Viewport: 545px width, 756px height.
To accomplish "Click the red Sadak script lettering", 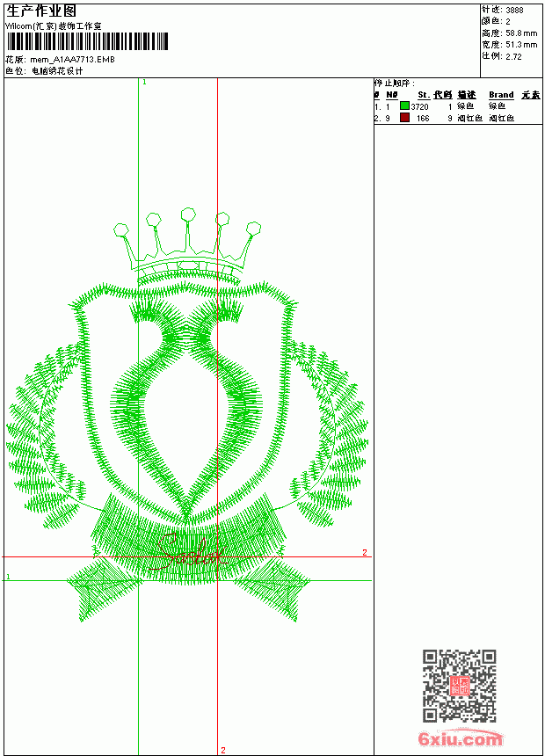I will 188,552.
